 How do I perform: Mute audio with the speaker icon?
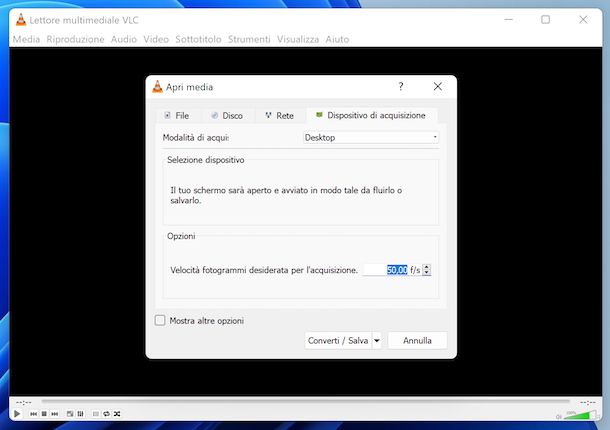pos(559,417)
